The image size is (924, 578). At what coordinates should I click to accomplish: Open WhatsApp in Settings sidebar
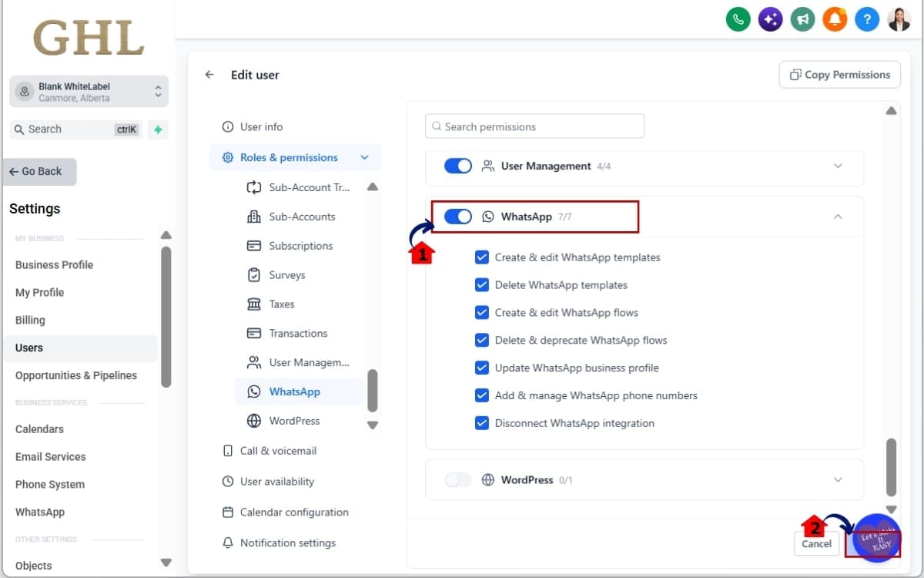click(x=40, y=512)
